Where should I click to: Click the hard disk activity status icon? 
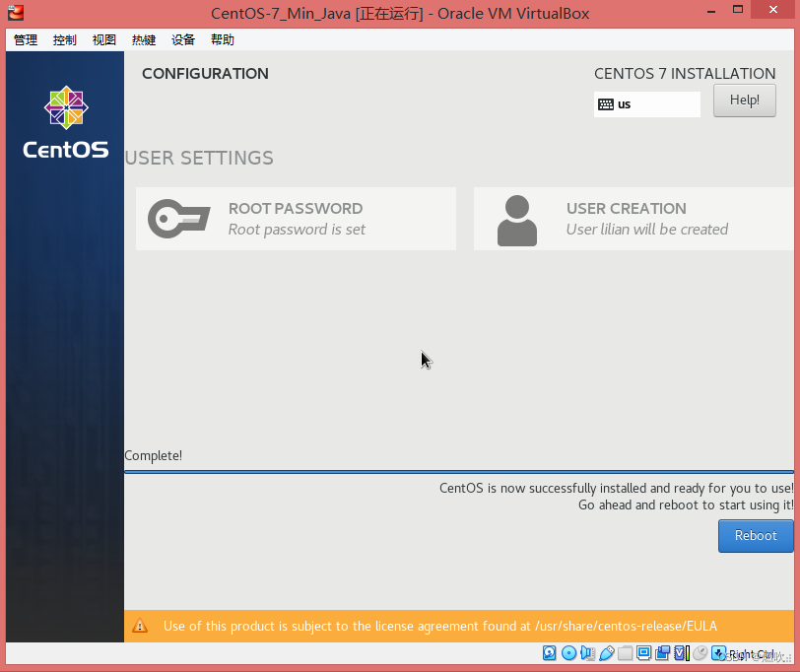point(550,653)
